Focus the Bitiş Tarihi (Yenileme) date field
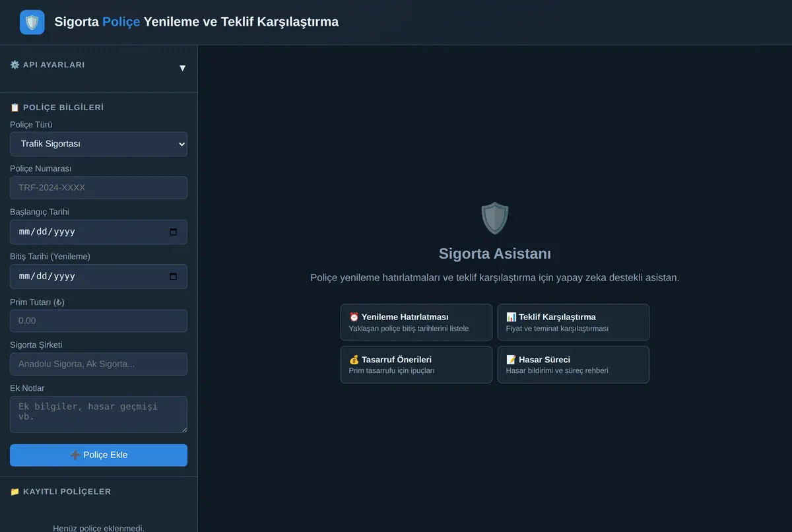This screenshot has height=532, width=792. pos(98,277)
